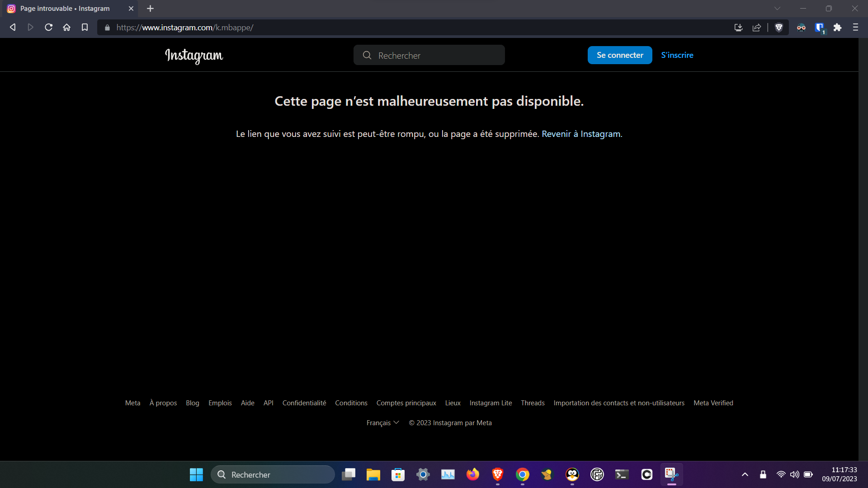868x488 pixels.
Task: Open the Bitwarden extension icon
Action: pyautogui.click(x=819, y=28)
